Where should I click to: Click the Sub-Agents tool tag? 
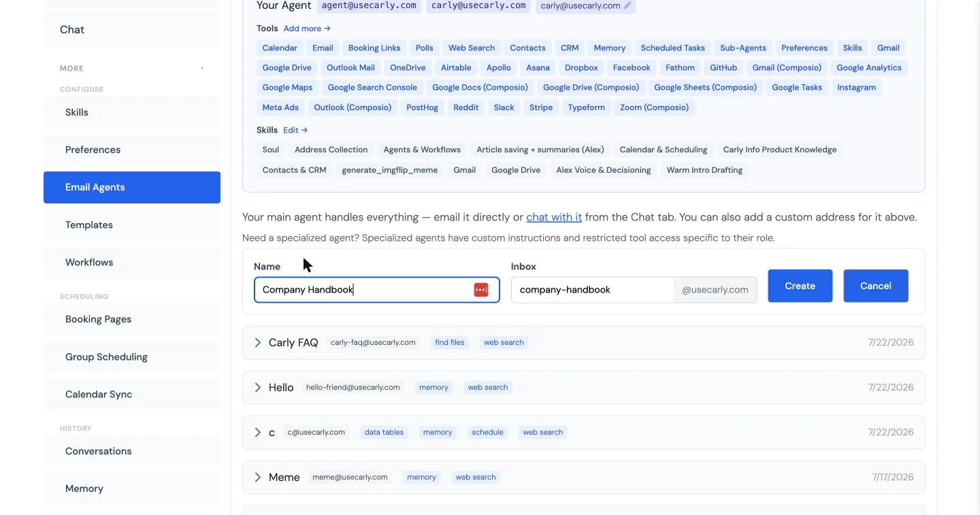743,48
